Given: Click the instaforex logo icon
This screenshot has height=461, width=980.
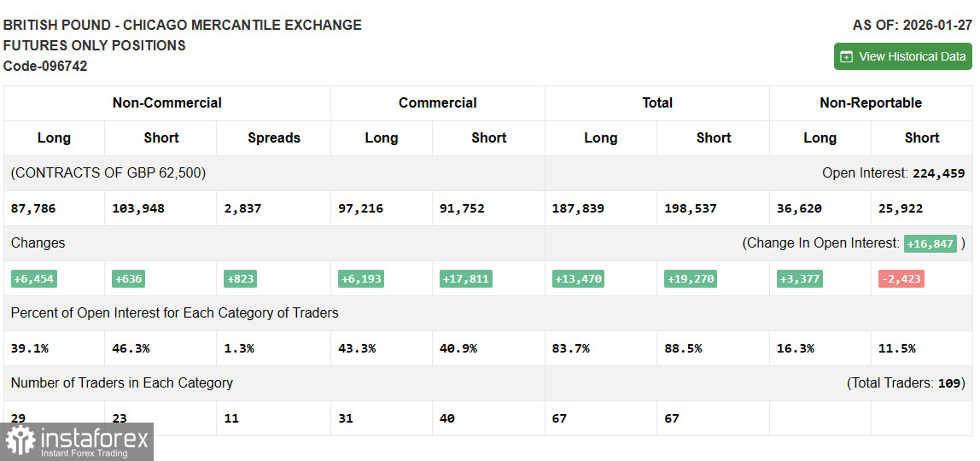Looking at the screenshot, I should click(20, 441).
